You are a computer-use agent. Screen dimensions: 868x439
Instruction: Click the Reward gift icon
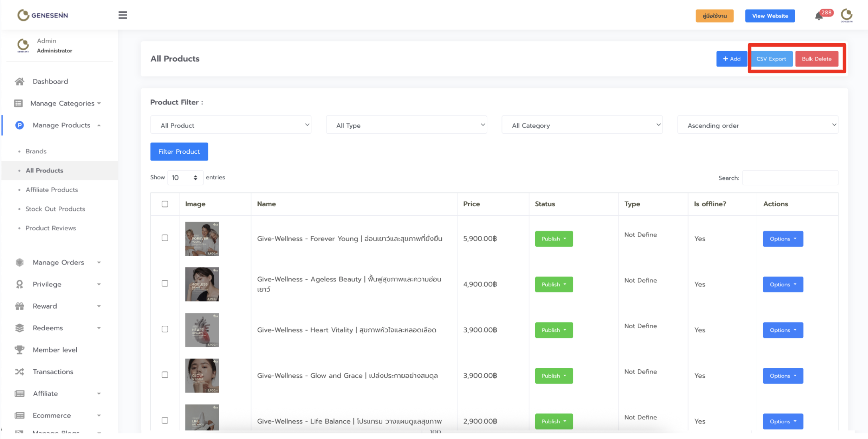(20, 306)
